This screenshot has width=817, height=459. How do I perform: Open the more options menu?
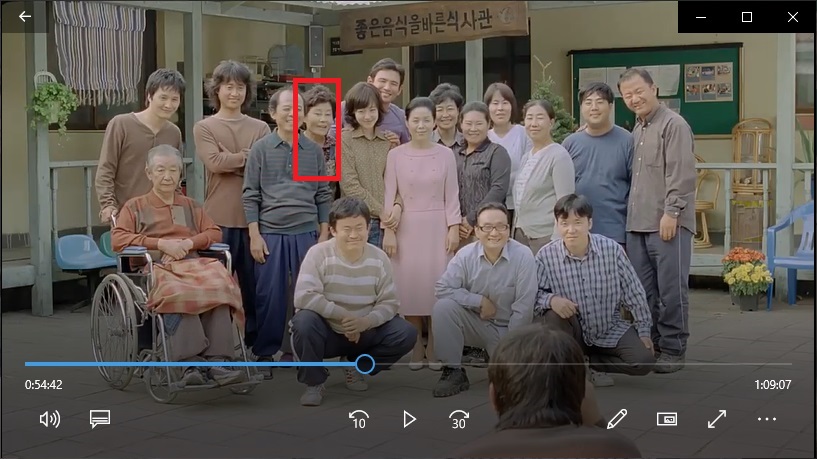click(x=767, y=419)
